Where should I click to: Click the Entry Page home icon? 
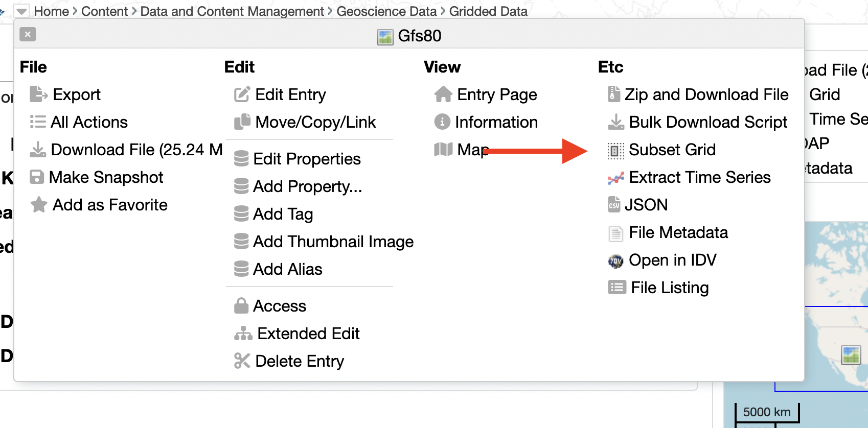coord(443,94)
